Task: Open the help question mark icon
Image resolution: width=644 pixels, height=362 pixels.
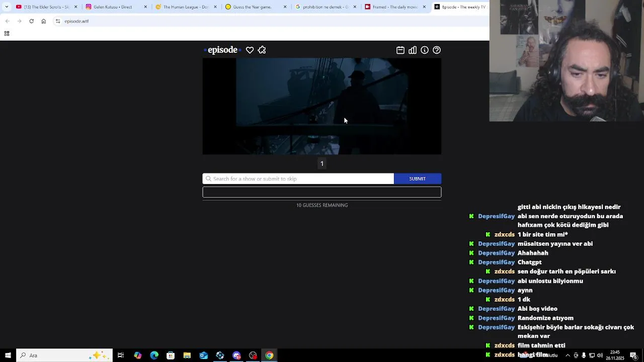Action: click(x=437, y=50)
